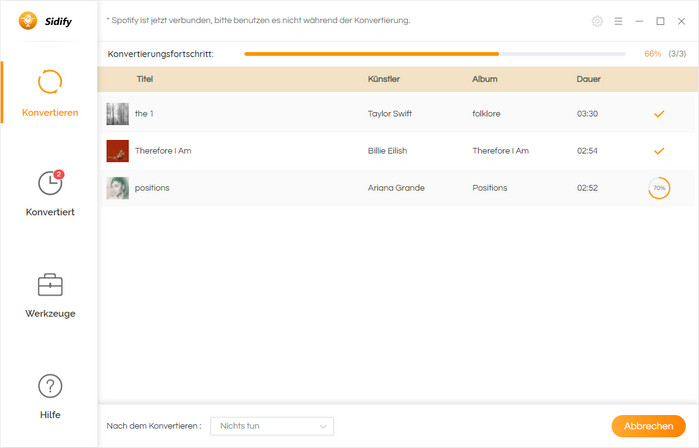The image size is (699, 448).
Task: Open the hamburger menu icon
Action: click(618, 21)
